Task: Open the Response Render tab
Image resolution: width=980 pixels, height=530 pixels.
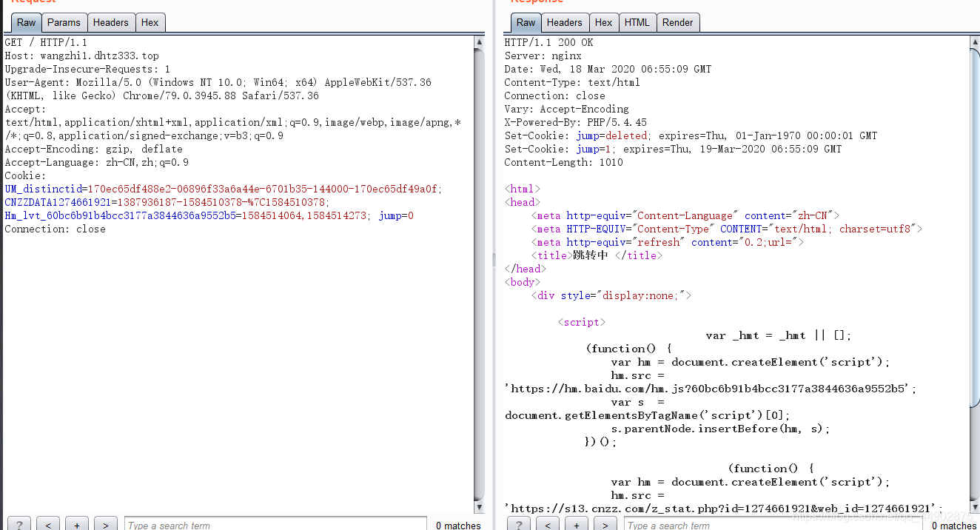Action: [678, 23]
